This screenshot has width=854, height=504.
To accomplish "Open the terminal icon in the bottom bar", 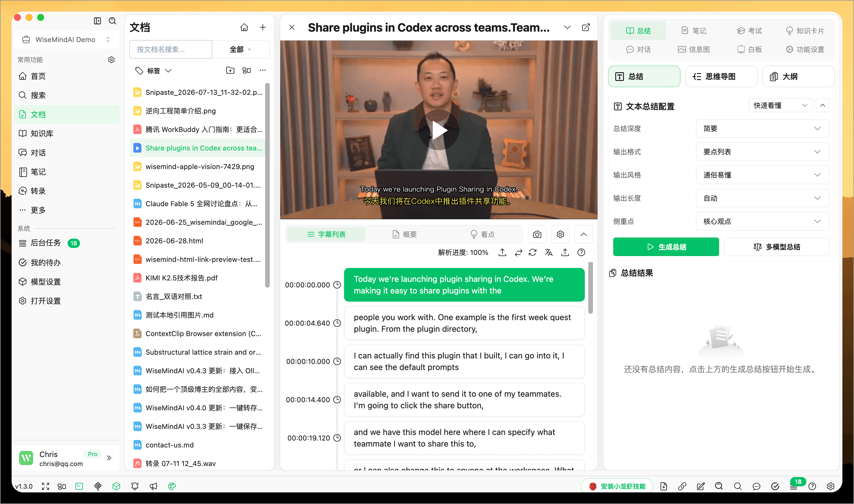I will 79,486.
